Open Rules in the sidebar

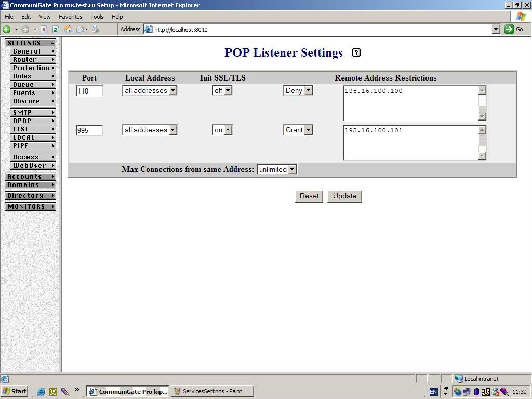point(33,76)
